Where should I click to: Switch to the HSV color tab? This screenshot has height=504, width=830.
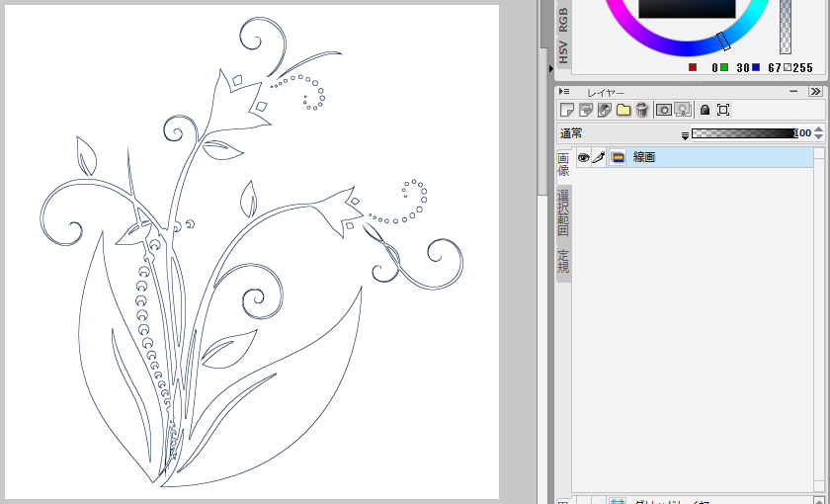point(563,51)
